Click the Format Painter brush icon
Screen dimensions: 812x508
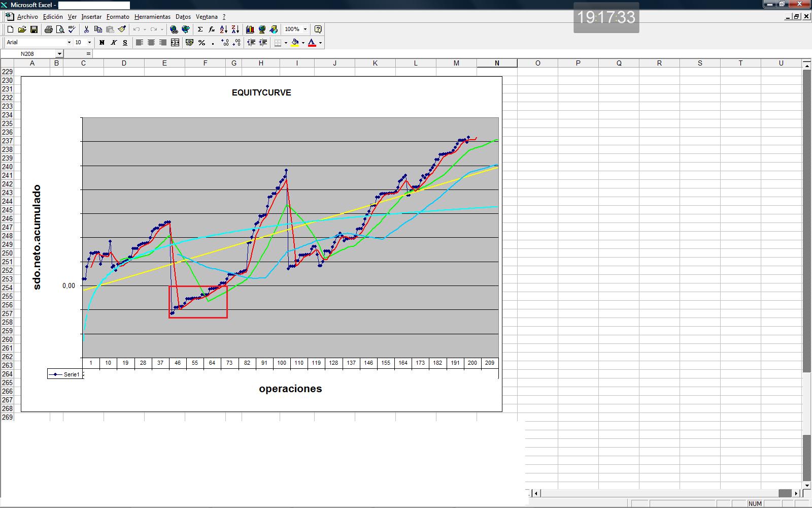(122, 29)
